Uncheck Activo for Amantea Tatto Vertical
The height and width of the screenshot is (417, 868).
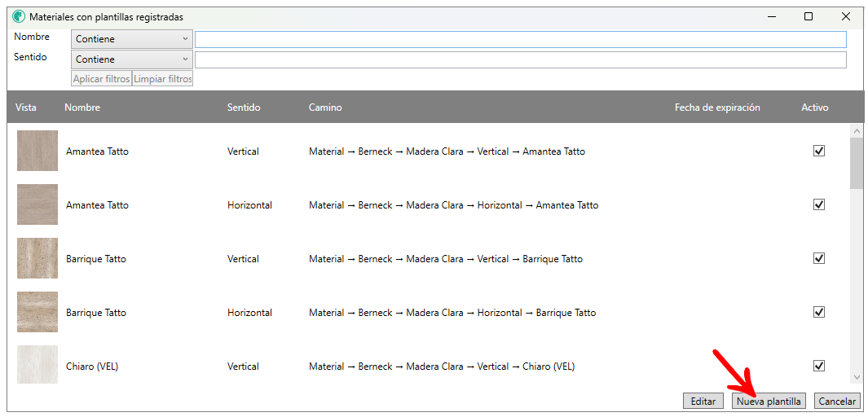click(x=819, y=151)
